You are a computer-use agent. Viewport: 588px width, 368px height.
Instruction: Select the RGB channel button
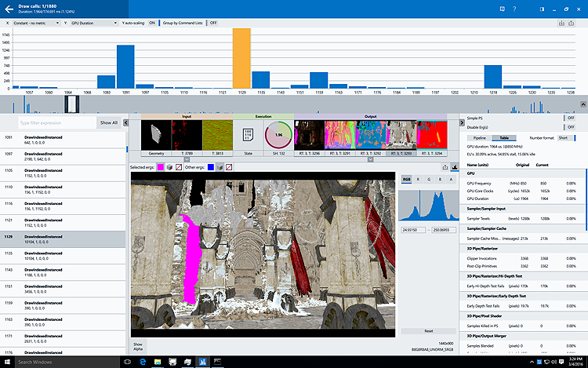406,180
